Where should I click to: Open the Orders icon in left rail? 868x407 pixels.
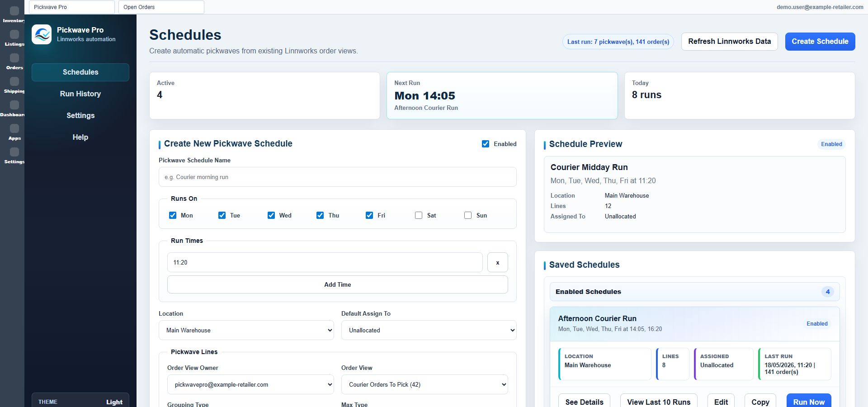(x=14, y=58)
